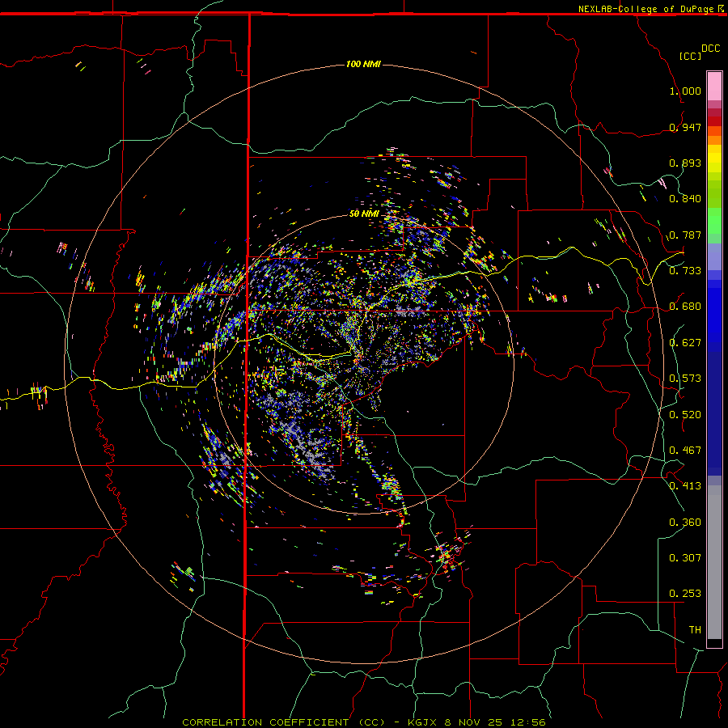Click the 0.307 scale value
The height and width of the screenshot is (728, 728).
685,557
